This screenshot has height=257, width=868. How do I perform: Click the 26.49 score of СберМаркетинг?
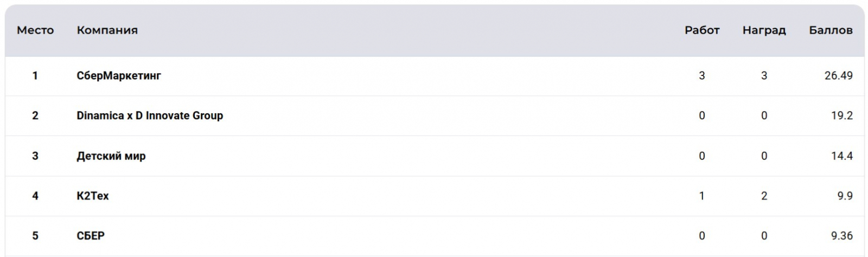(x=838, y=76)
